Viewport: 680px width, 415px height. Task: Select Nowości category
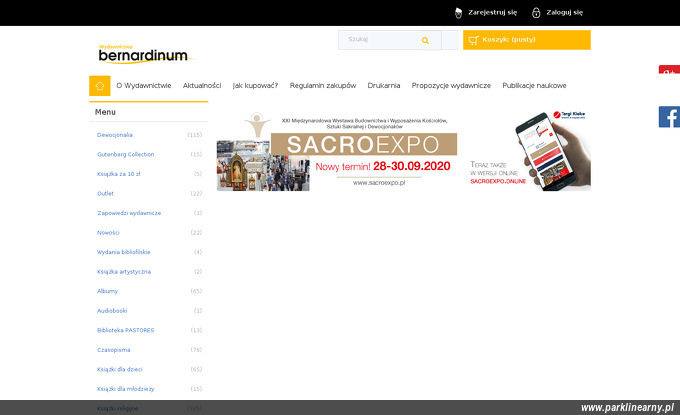click(108, 232)
